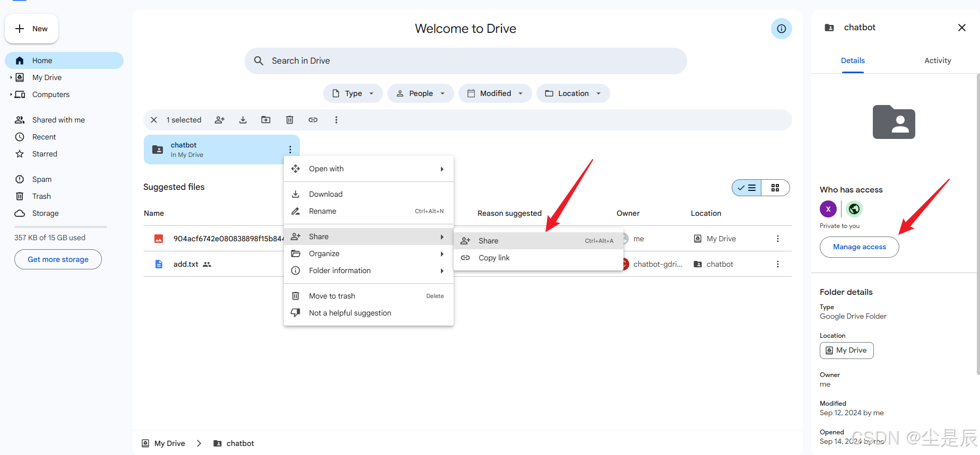Expand My Drive tree arrow
The width and height of the screenshot is (980, 455).
pyautogui.click(x=11, y=77)
